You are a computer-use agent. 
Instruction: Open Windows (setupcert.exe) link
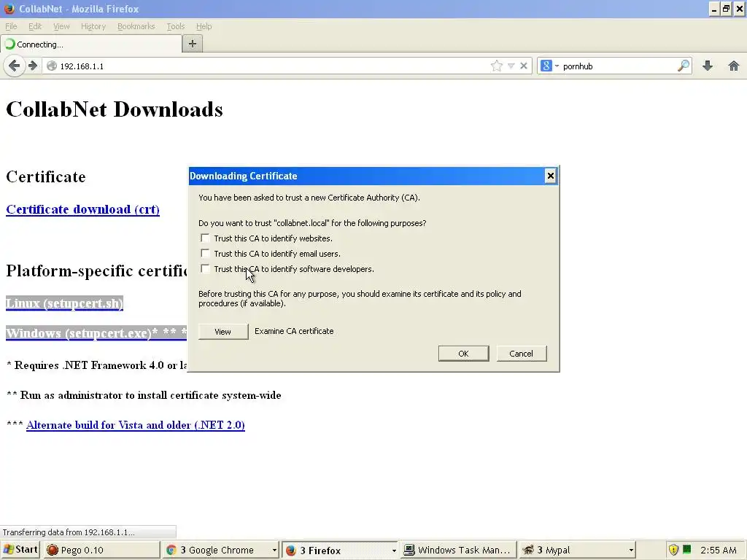[x=79, y=332]
